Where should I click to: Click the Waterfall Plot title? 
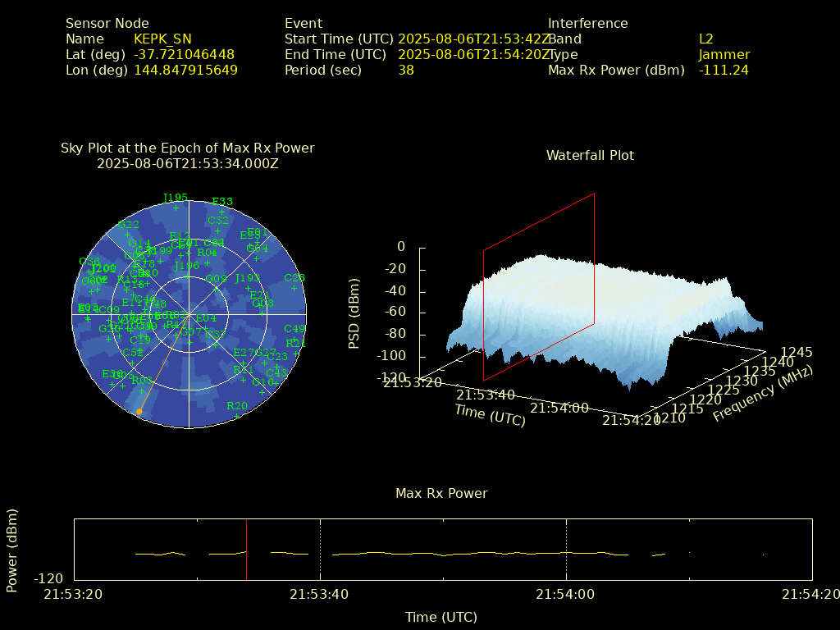tap(590, 156)
